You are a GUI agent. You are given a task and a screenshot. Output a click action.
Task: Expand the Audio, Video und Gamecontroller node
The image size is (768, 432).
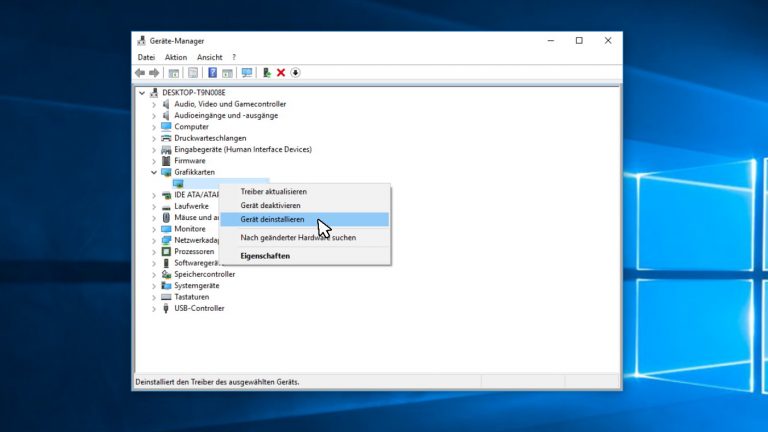(x=153, y=104)
